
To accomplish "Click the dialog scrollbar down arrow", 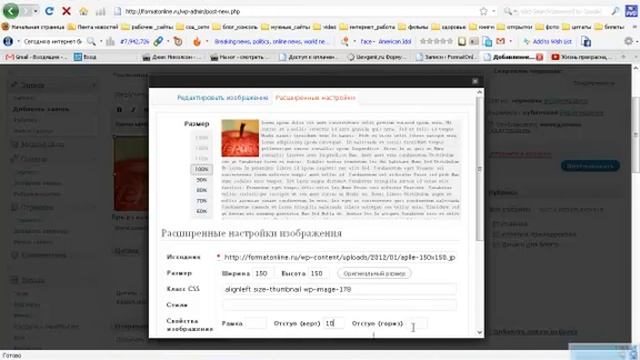I will coord(480,332).
